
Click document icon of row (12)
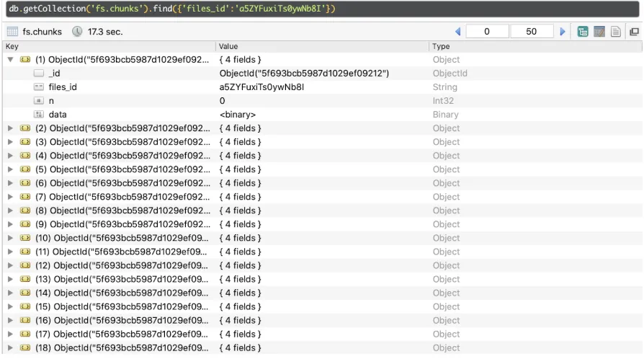(x=25, y=265)
